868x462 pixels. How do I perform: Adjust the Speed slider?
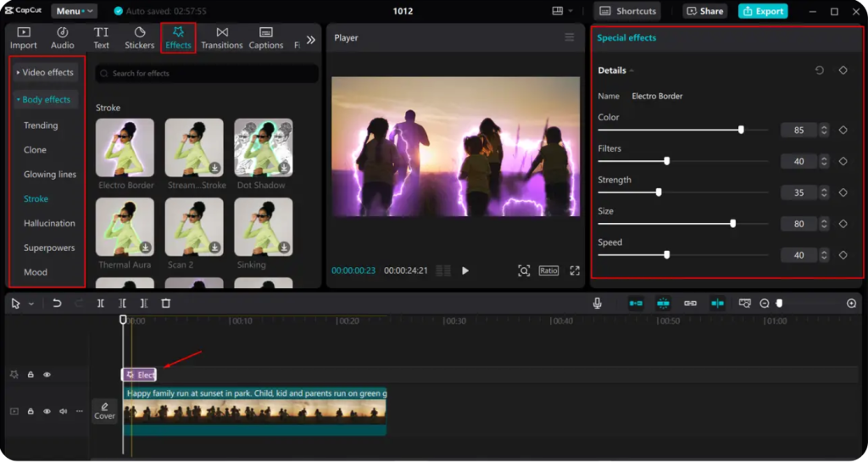pos(666,255)
